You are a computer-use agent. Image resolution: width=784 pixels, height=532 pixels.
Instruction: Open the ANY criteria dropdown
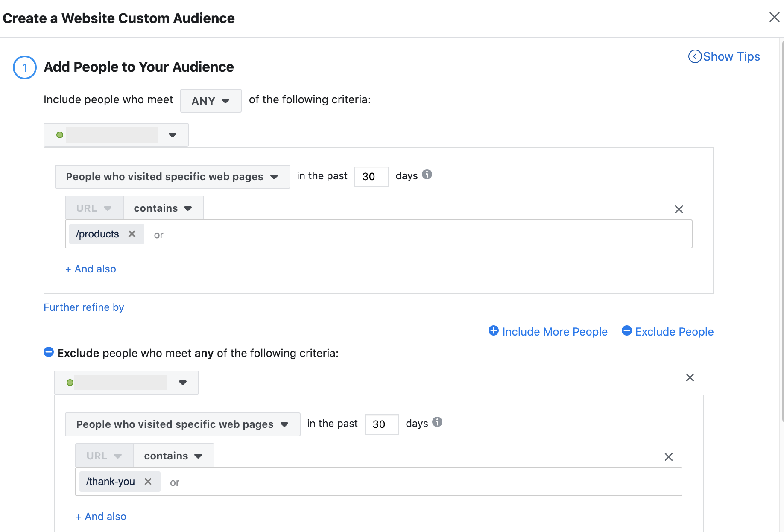pos(211,101)
